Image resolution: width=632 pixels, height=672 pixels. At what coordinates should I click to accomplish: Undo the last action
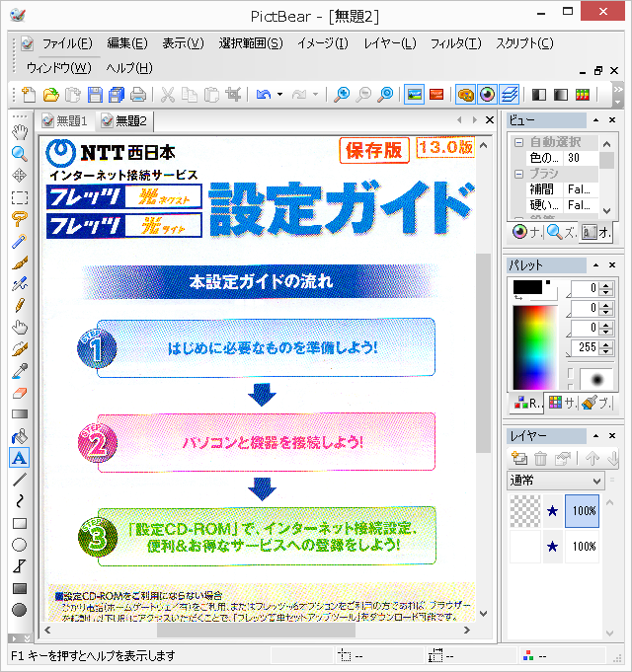pyautogui.click(x=264, y=95)
